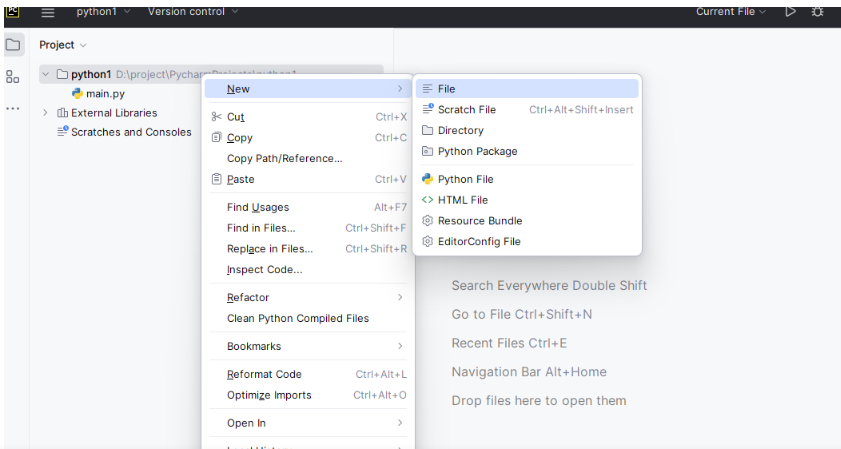Select Copy Path/Reference from context menu
841x449 pixels.
pos(308,158)
